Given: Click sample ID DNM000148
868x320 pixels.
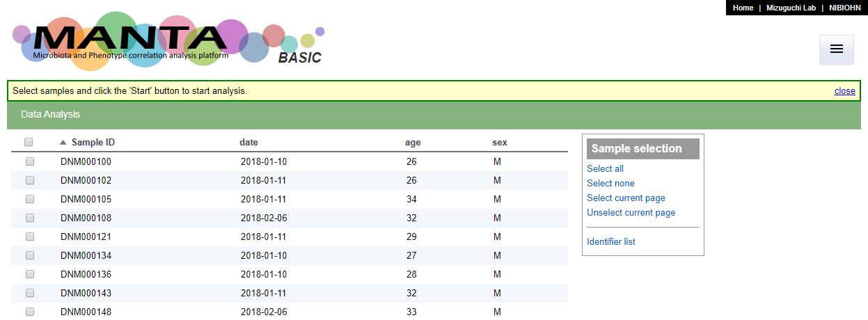Looking at the screenshot, I should (86, 312).
